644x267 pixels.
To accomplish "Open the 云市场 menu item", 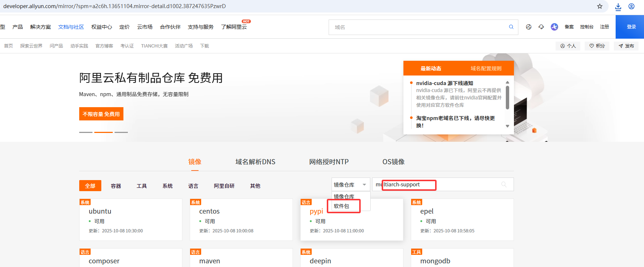I will (145, 27).
